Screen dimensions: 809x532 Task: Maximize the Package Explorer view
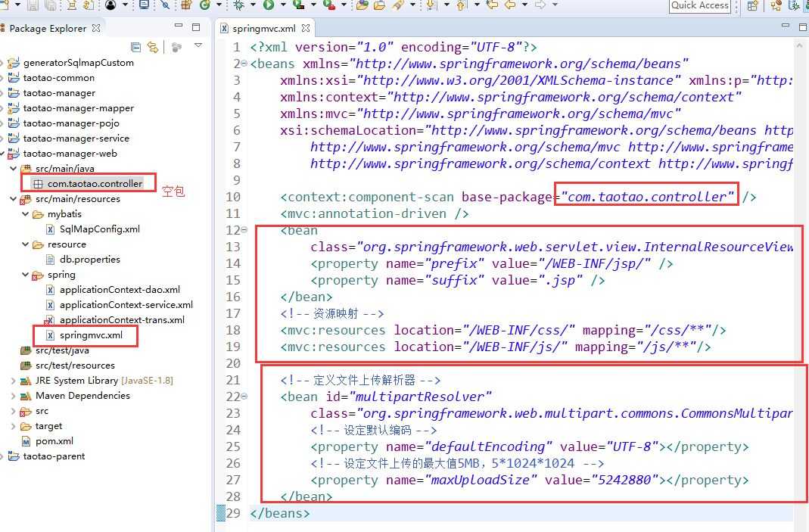(x=196, y=26)
